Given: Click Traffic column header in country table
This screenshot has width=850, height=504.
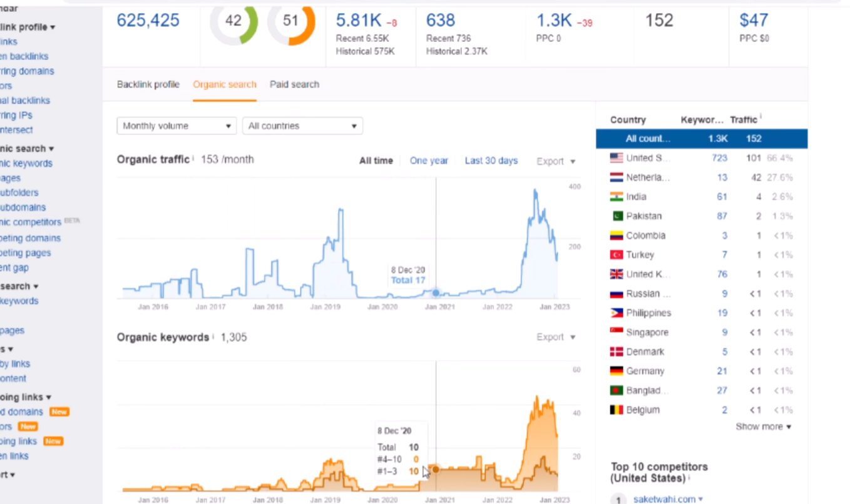Looking at the screenshot, I should tap(744, 119).
